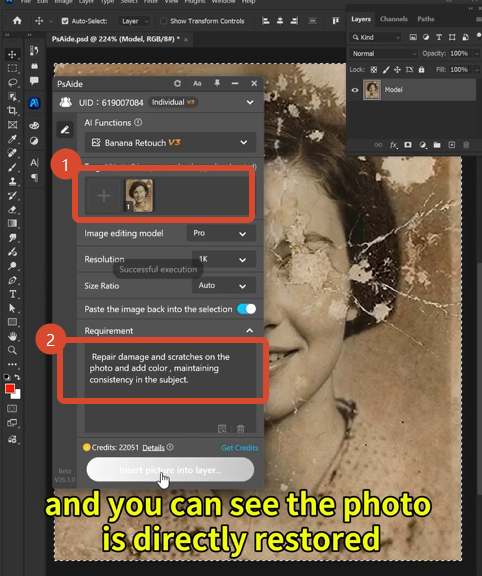Select the Pen tool

click(x=12, y=280)
